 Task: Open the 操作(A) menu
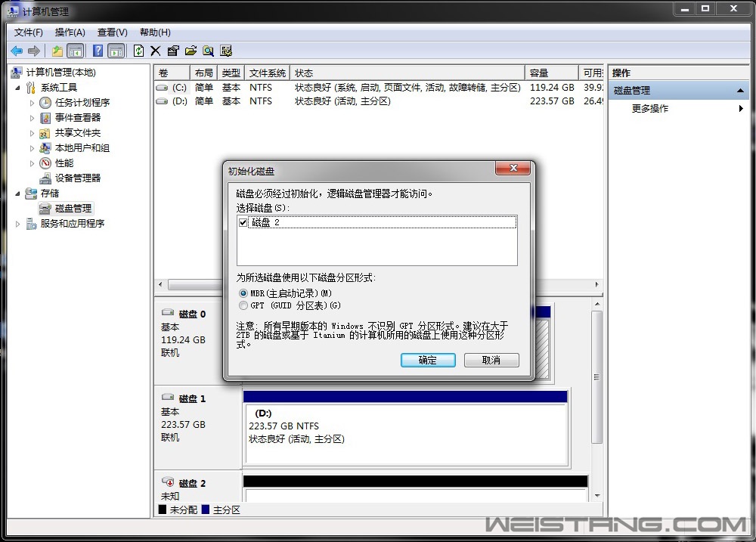coord(70,33)
